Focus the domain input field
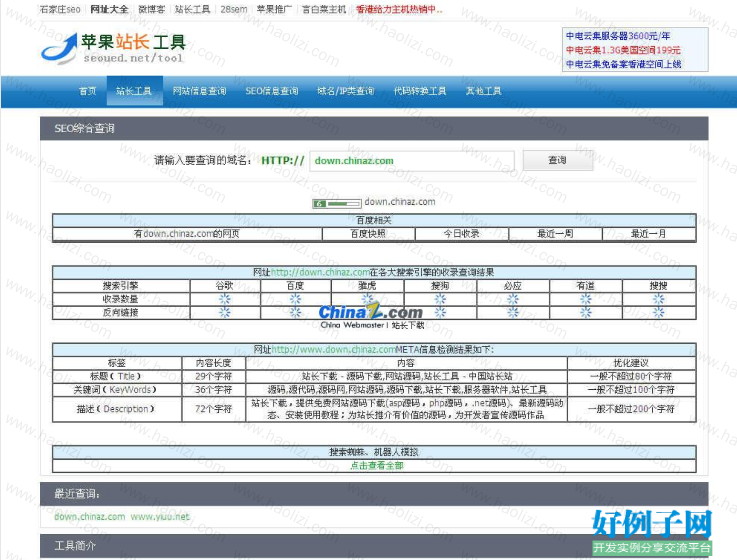Screen dimensions: 737x560 point(412,161)
